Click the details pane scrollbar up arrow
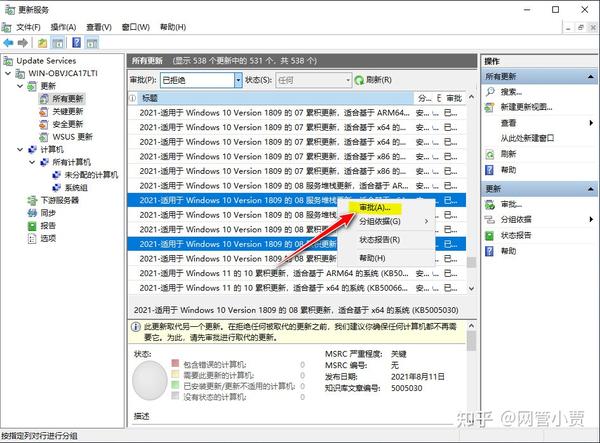 pos(471,326)
